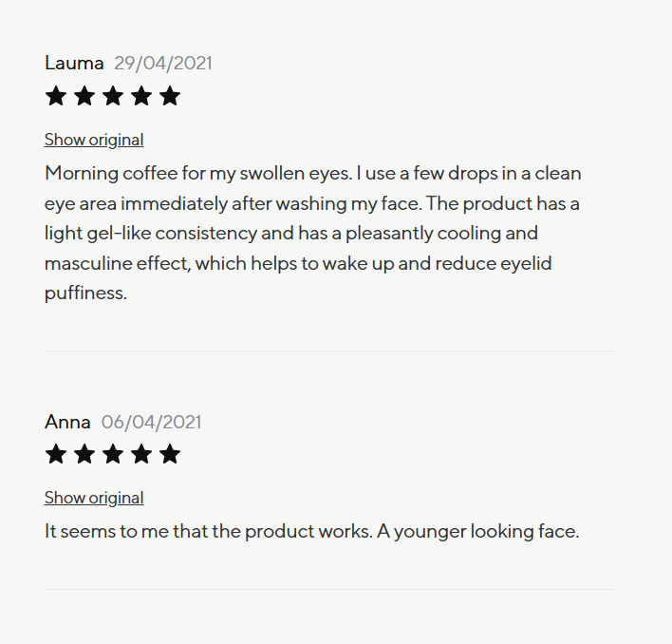Screen dimensions: 672x644
Task: Click the fifth star in Anna's rating
Action: pyautogui.click(x=170, y=454)
